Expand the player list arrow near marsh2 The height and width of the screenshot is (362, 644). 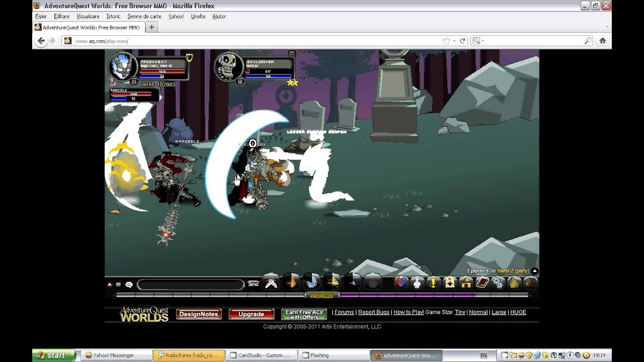pyautogui.click(x=535, y=271)
